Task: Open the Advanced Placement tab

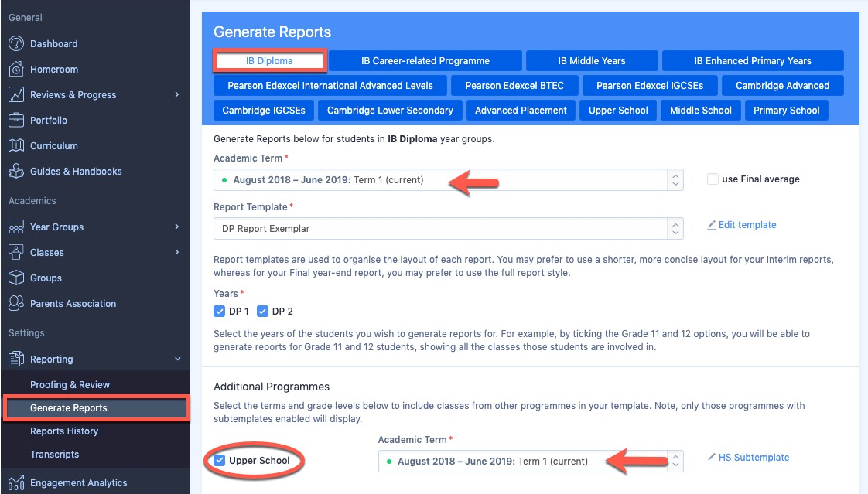Action: click(521, 110)
